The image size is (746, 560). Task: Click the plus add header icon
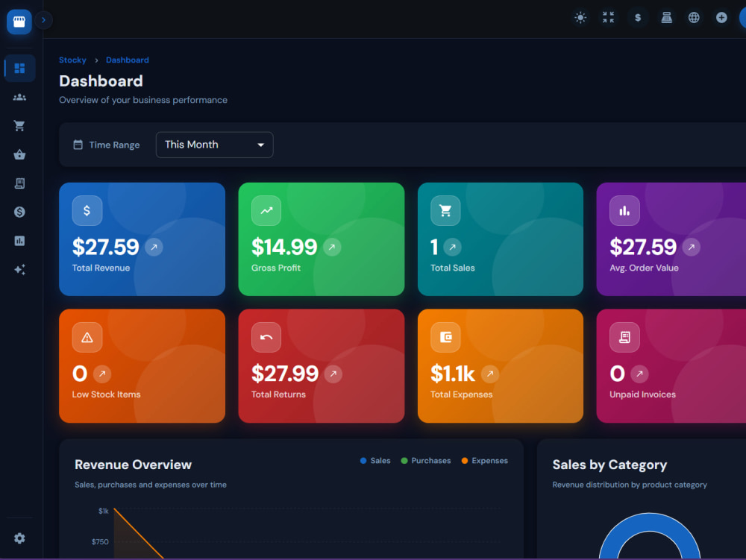tap(721, 18)
